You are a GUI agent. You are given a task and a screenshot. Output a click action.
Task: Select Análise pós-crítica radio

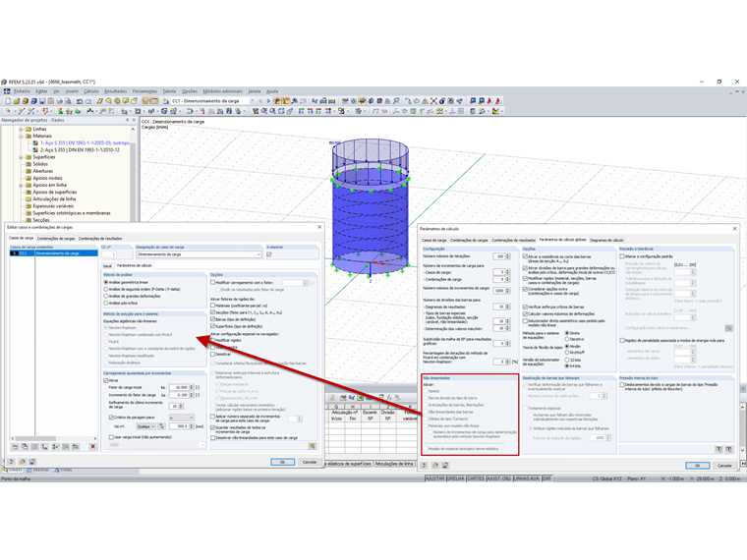pyautogui.click(x=106, y=303)
